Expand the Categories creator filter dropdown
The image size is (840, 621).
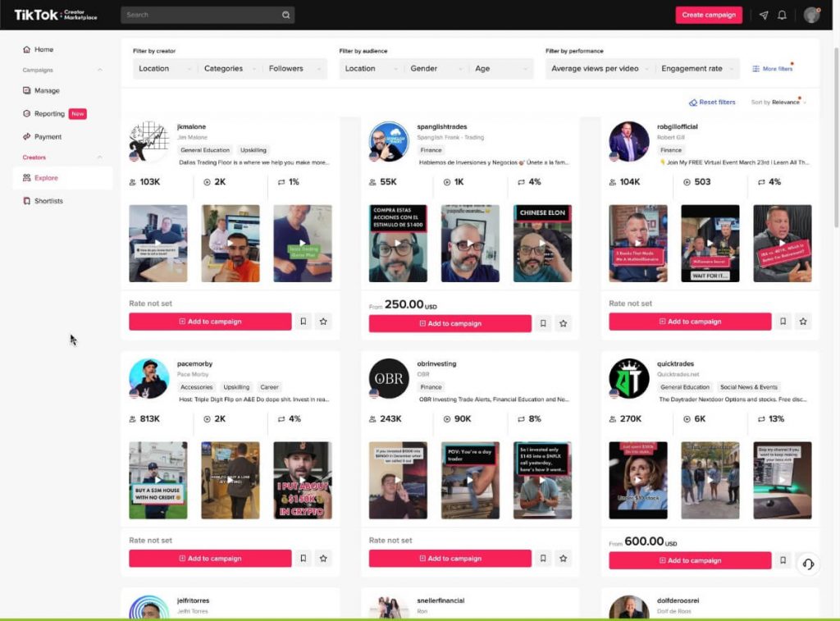pyautogui.click(x=229, y=69)
